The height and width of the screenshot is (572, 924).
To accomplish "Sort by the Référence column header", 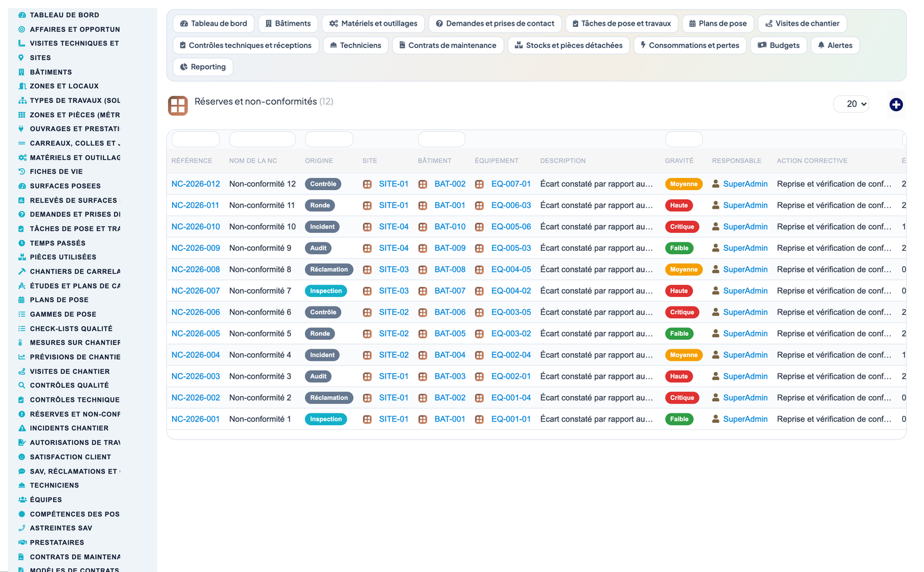I will 192,161.
